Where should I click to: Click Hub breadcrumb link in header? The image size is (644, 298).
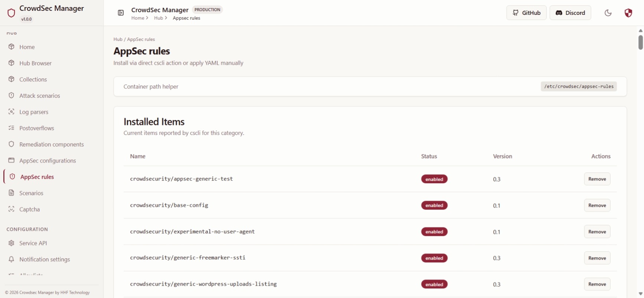(x=158, y=18)
